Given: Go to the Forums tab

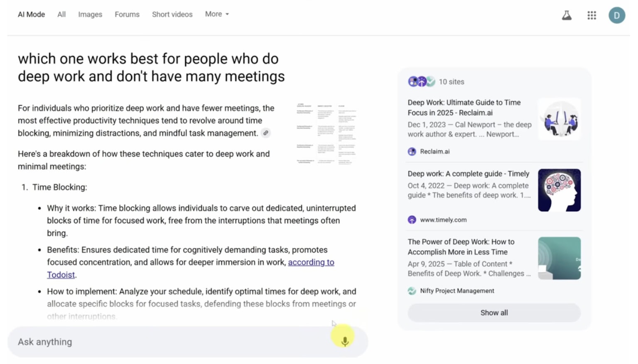Looking at the screenshot, I should [127, 15].
